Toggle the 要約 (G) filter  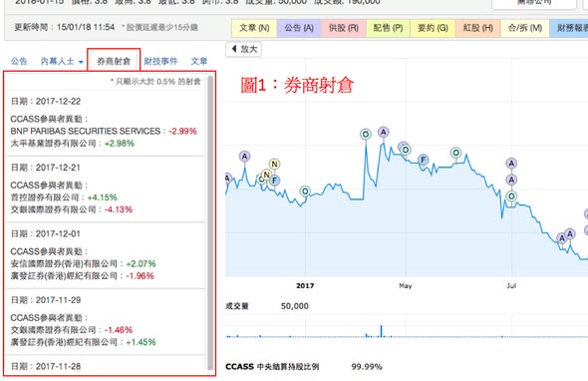click(x=433, y=28)
